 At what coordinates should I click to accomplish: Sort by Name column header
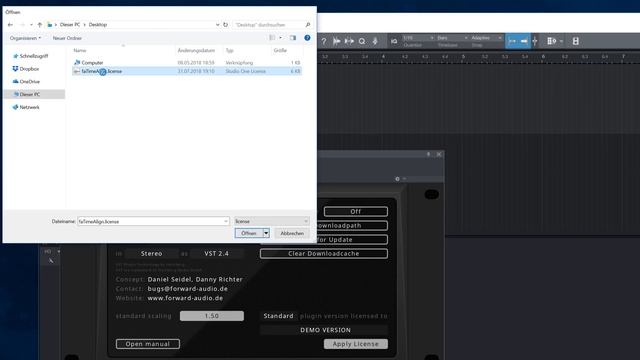tap(80, 50)
